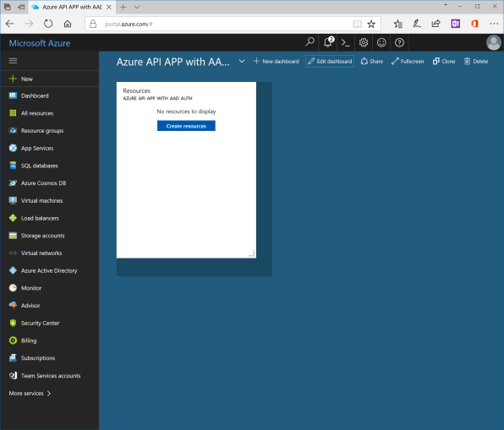This screenshot has width=504, height=430.
Task: Open the notifications bell icon
Action: pos(328,42)
